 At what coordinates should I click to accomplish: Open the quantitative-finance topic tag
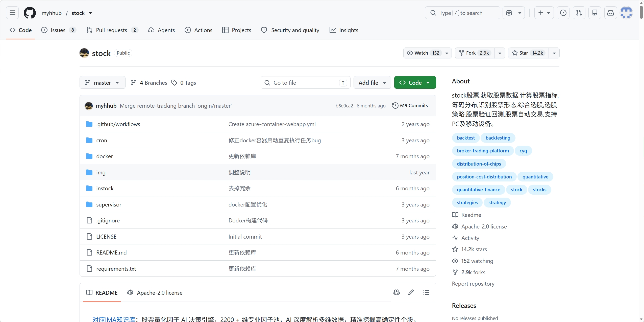(478, 190)
